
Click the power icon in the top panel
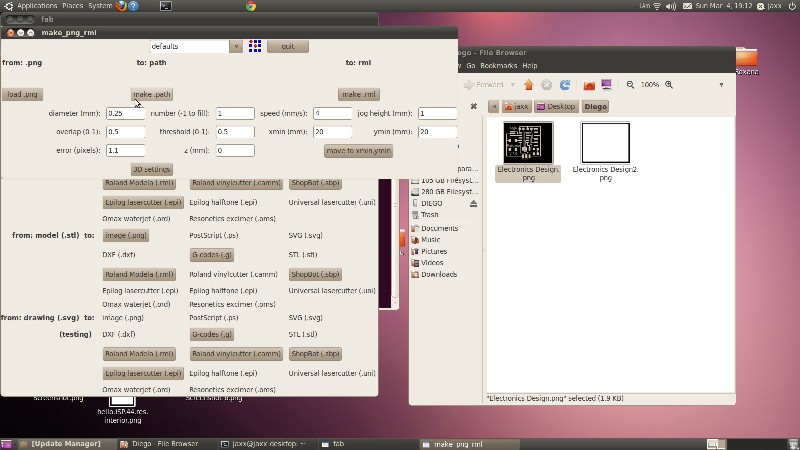coord(792,6)
